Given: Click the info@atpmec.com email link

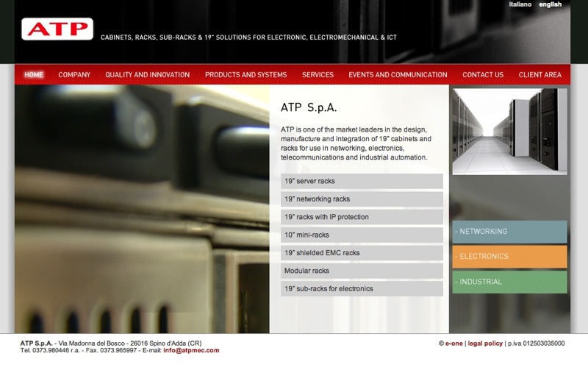Looking at the screenshot, I should (x=191, y=350).
